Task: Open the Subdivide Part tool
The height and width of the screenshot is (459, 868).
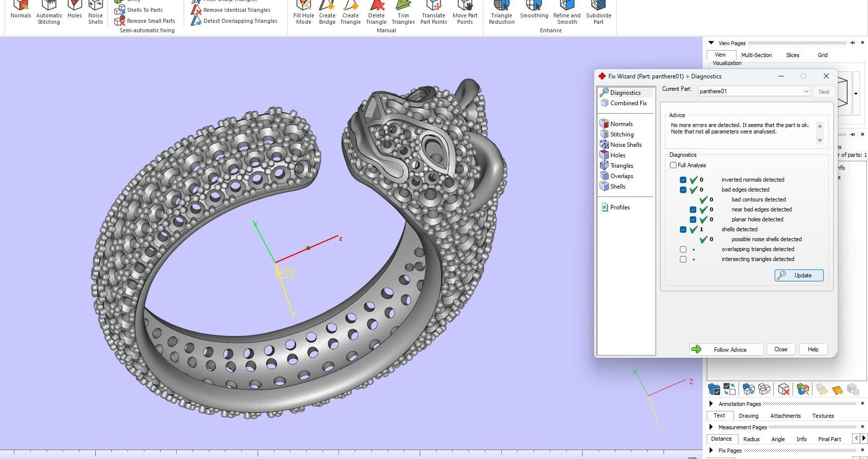Action: 599,12
